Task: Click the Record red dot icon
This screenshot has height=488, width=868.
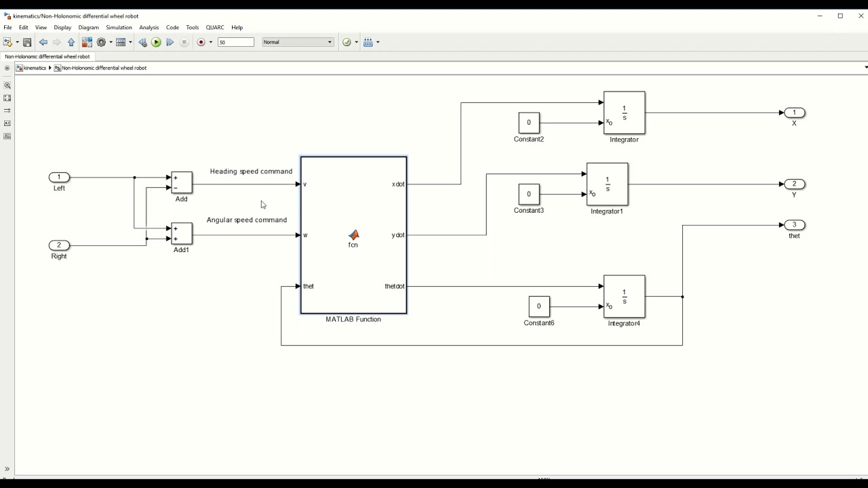Action: pos(201,42)
